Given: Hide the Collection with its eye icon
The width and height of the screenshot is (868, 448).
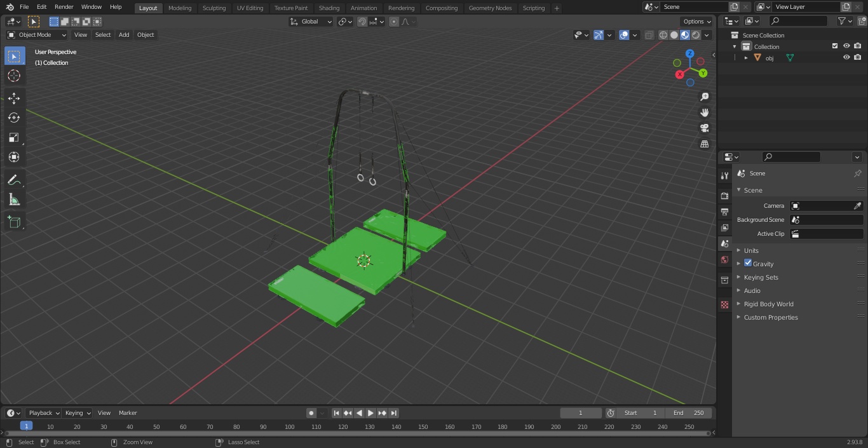Looking at the screenshot, I should coord(846,46).
